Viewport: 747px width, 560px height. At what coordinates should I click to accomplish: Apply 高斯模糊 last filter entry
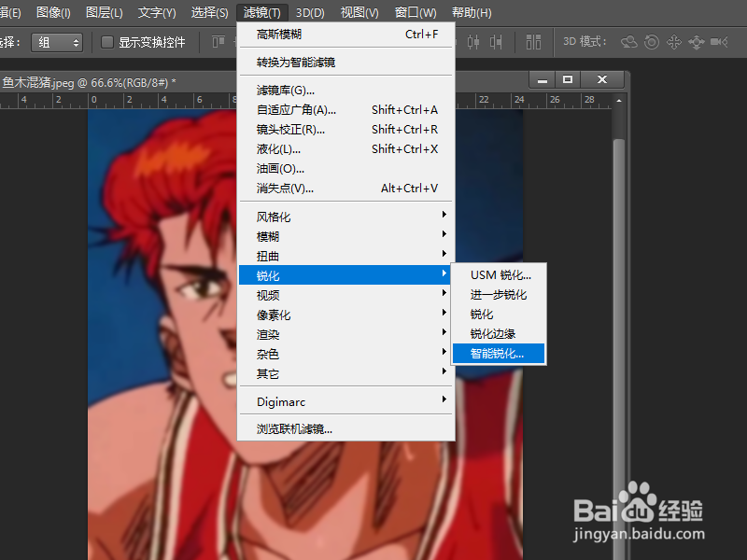pyautogui.click(x=346, y=35)
